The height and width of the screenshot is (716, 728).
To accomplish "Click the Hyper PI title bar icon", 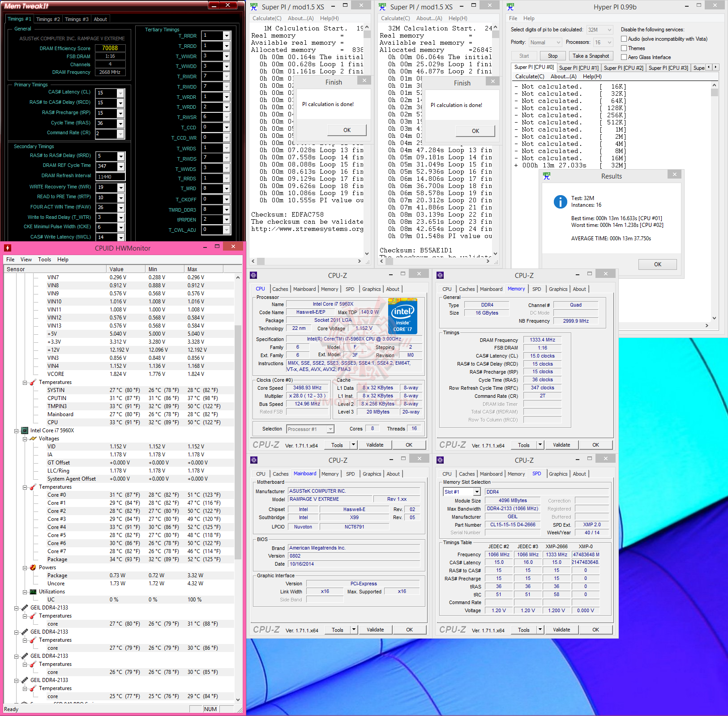I will (x=510, y=7).
